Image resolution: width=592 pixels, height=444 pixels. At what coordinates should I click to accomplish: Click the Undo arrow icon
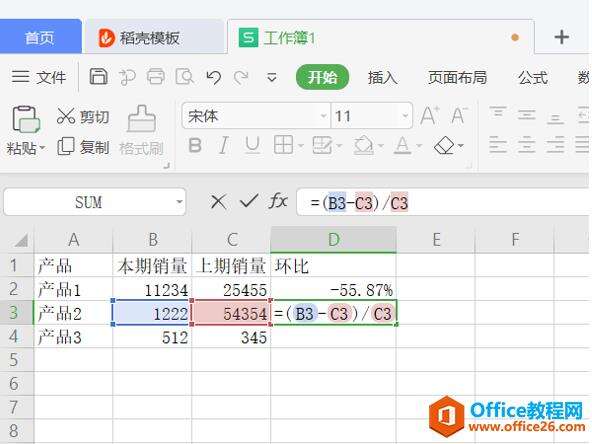click(x=214, y=77)
